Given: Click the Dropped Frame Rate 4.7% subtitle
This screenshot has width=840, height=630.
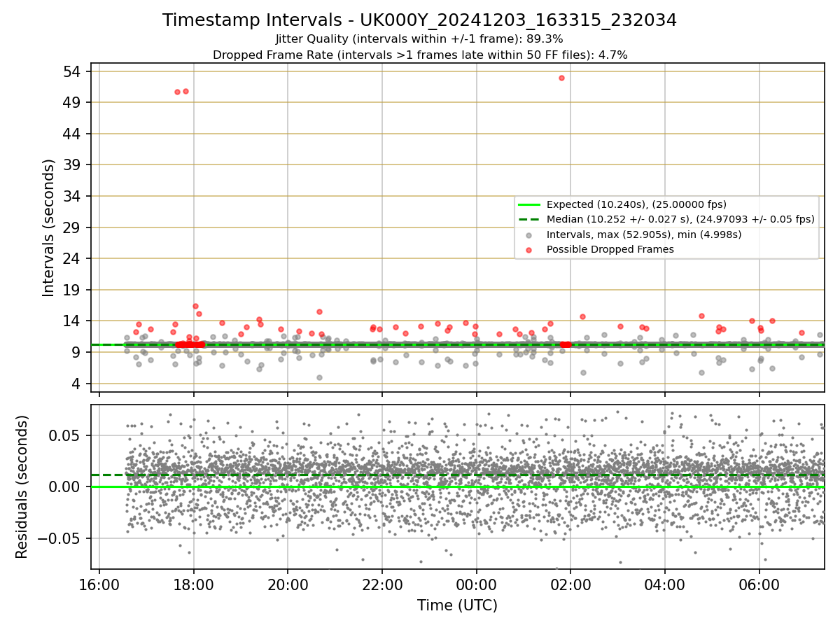Looking at the screenshot, I should [420, 55].
